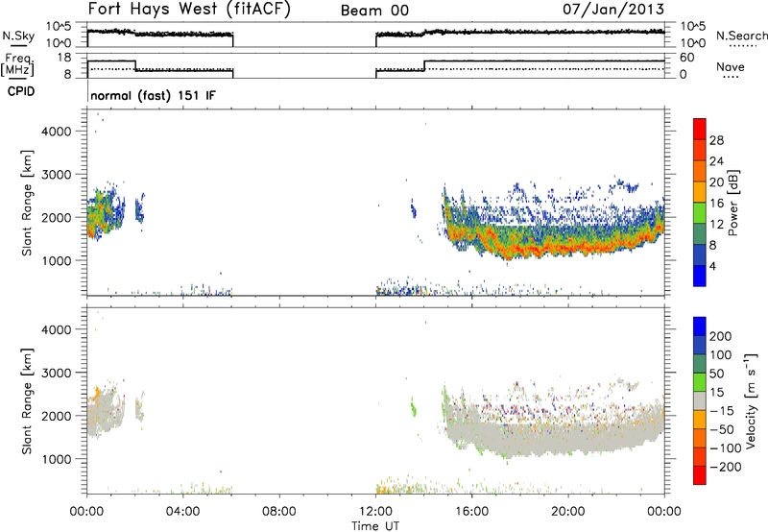Click the date '07/Jan/2013'
Screen dimensions: 768x532
[613, 9]
